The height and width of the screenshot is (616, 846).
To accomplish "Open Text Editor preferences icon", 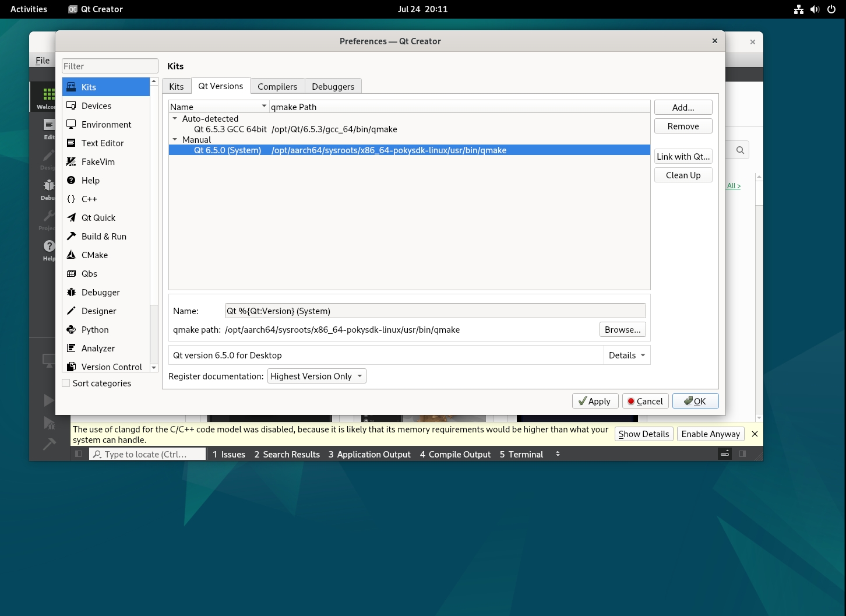I will click(72, 143).
